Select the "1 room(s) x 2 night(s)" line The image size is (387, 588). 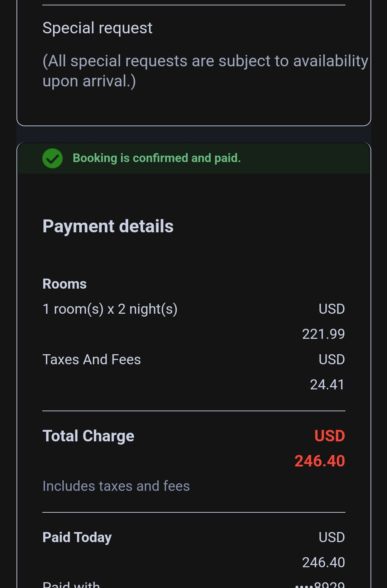click(x=110, y=309)
